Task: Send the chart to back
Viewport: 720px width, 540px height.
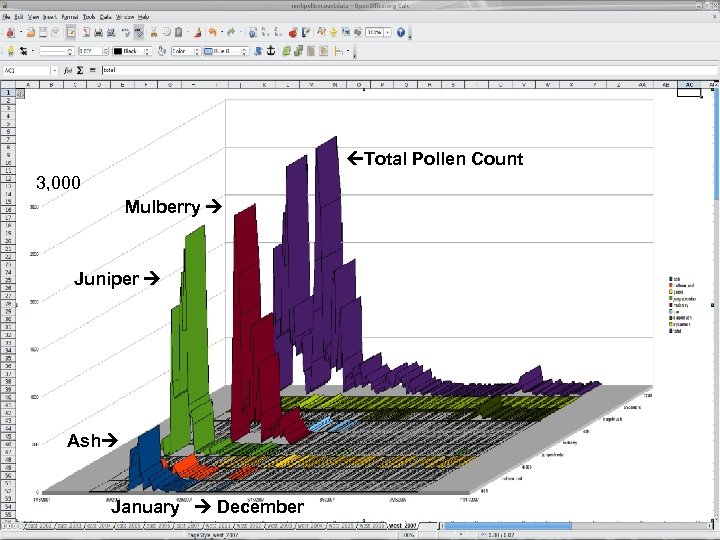Action: (298, 51)
